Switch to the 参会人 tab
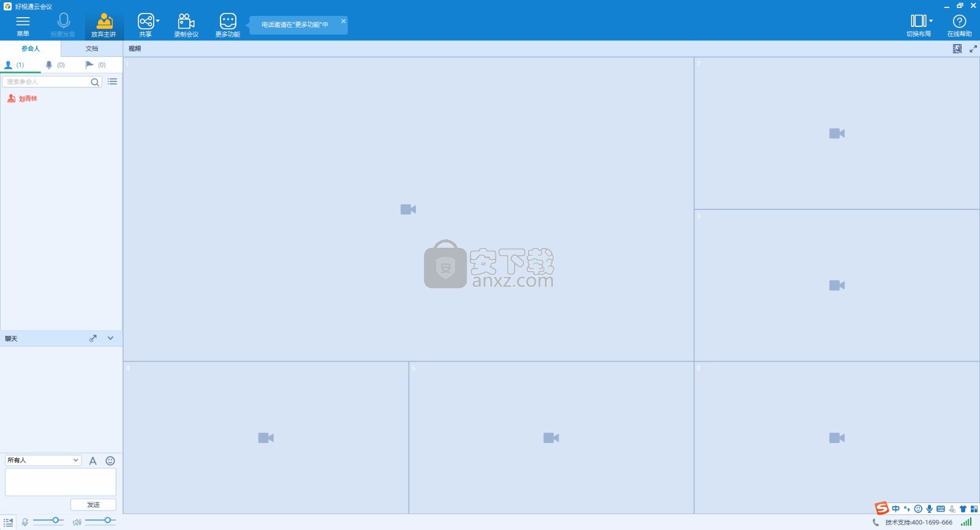The image size is (980, 530). pyautogui.click(x=31, y=48)
